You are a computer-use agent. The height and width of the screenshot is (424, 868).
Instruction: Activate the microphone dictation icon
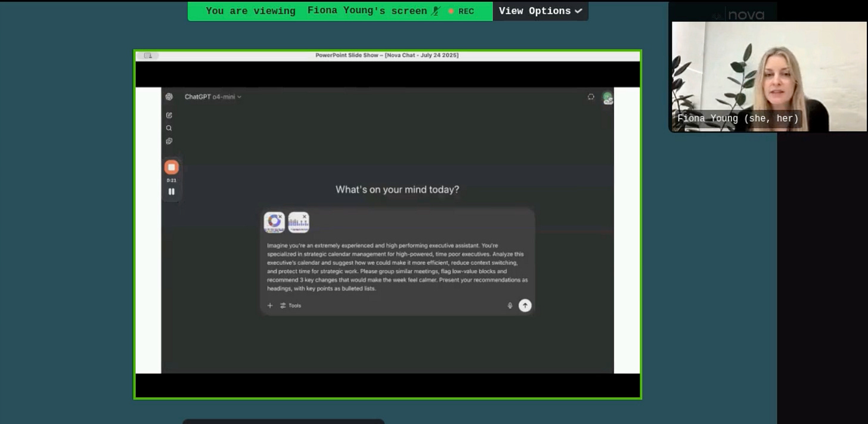(510, 305)
